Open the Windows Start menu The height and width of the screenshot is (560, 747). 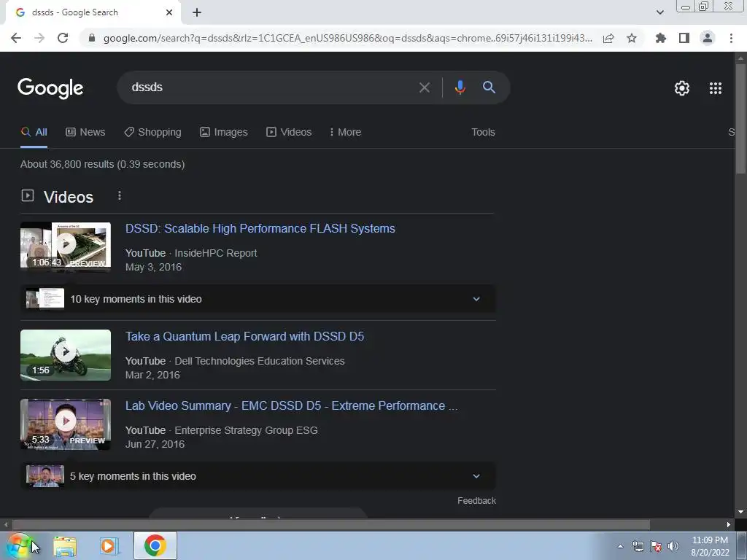[18, 545]
